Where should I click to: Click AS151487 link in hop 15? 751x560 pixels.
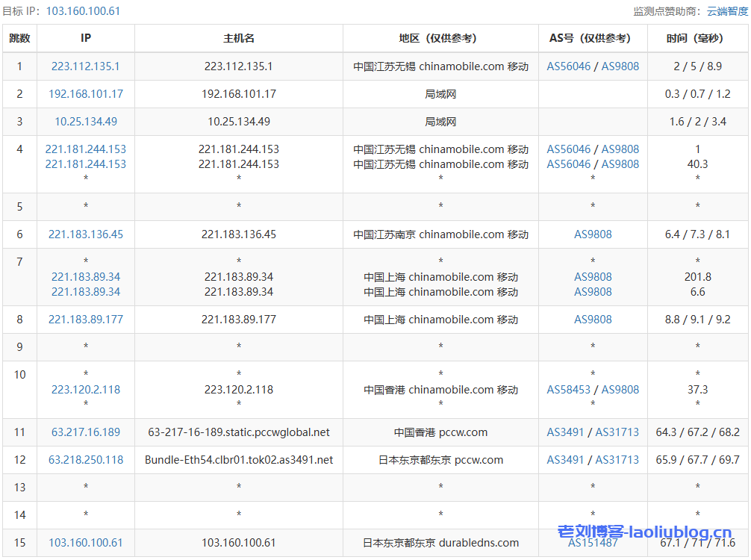(592, 543)
